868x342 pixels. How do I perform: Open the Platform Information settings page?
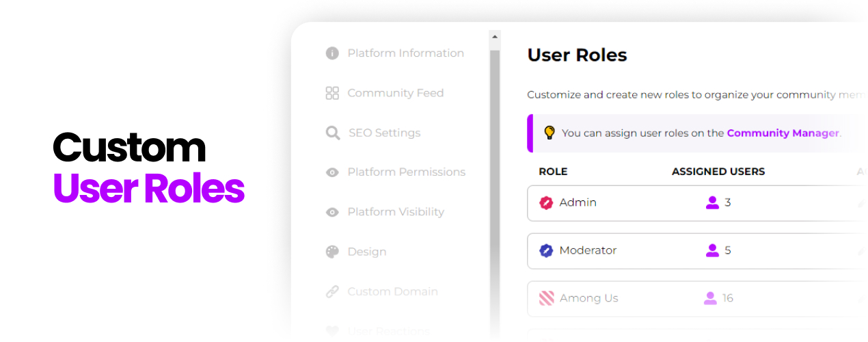405,53
